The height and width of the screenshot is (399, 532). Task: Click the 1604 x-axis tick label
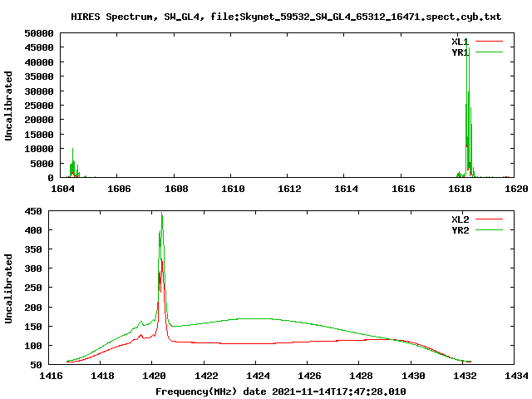pyautogui.click(x=62, y=189)
